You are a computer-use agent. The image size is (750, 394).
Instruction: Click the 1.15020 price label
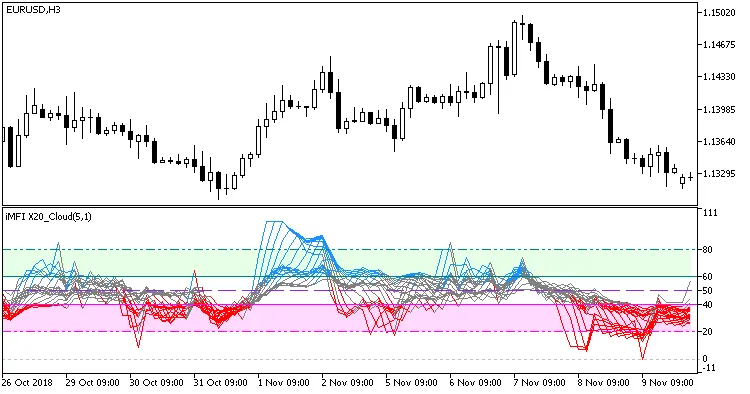pos(719,13)
